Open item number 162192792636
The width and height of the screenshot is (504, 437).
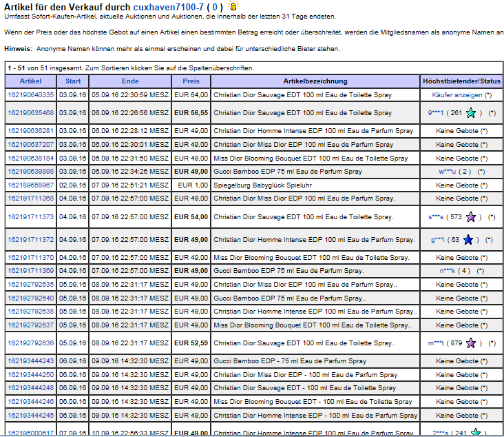coord(31,343)
